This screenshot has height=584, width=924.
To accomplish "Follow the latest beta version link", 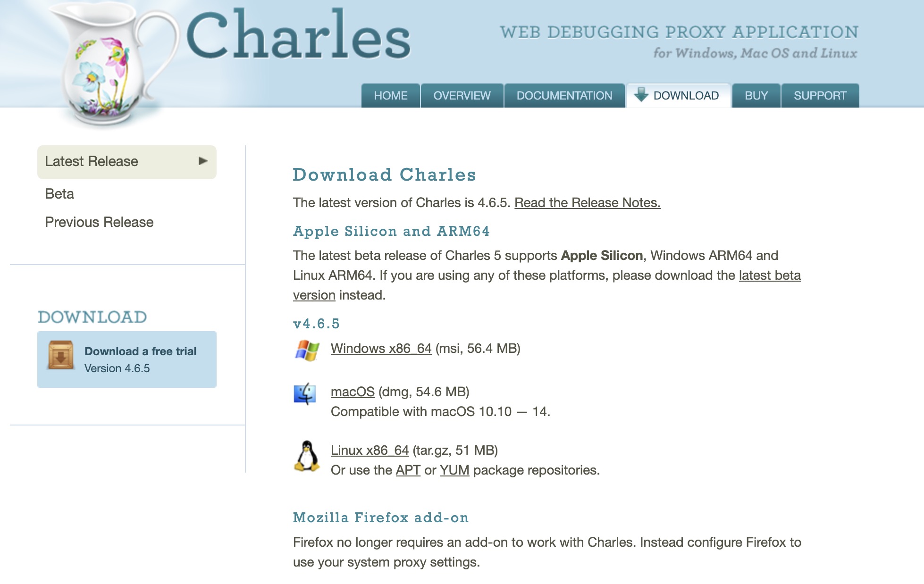I will tap(770, 275).
